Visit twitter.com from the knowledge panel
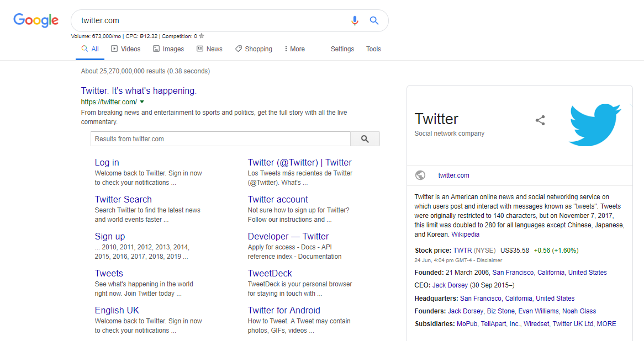This screenshot has height=341, width=644. pyautogui.click(x=453, y=175)
